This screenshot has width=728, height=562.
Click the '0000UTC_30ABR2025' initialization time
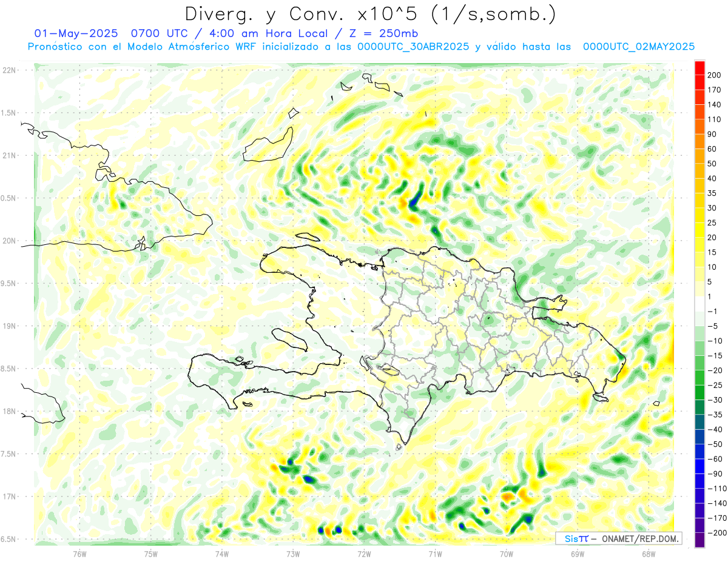click(x=413, y=47)
